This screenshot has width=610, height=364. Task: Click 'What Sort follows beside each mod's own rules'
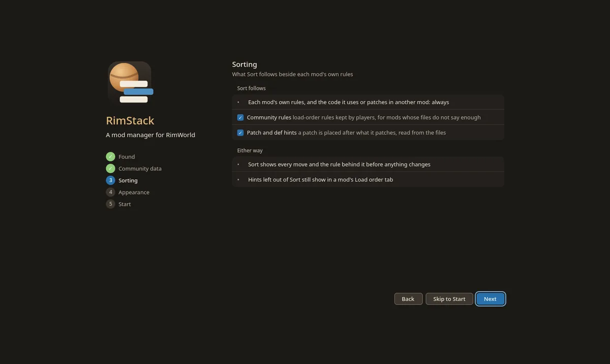(292, 74)
